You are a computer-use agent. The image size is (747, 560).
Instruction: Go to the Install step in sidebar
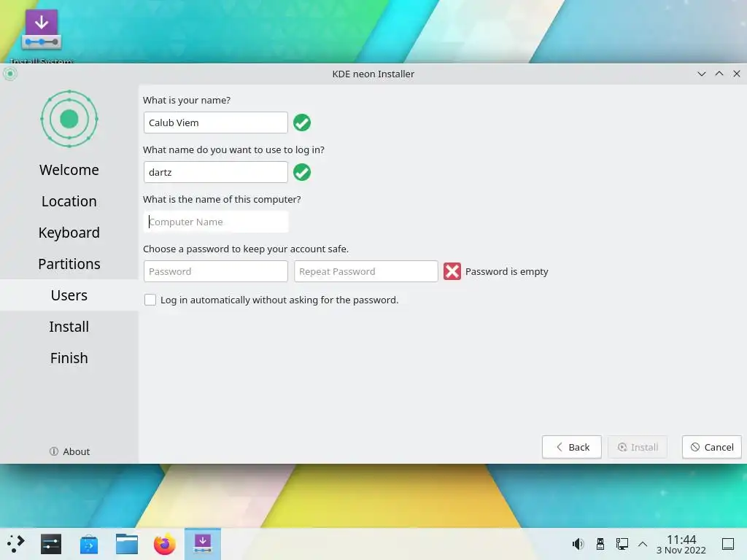click(x=69, y=327)
